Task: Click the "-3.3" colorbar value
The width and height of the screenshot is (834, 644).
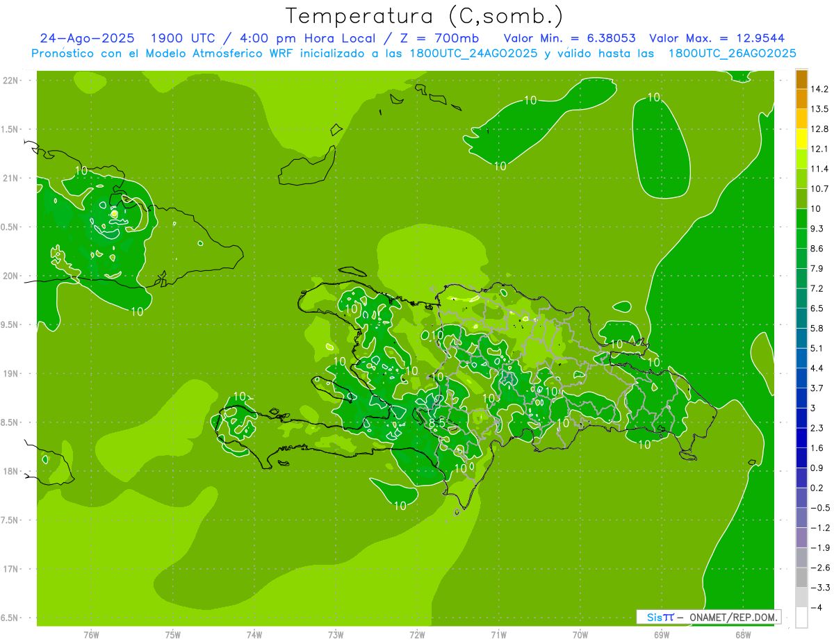Action: (820, 588)
